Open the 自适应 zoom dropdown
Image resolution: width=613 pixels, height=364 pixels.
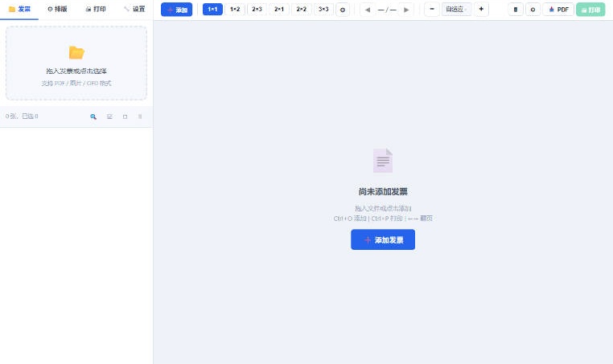[457, 10]
